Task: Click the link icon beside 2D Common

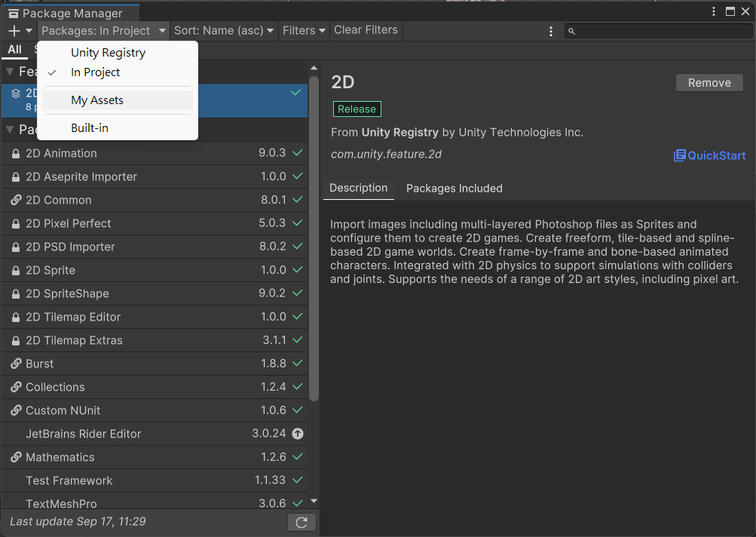Action: [x=16, y=200]
